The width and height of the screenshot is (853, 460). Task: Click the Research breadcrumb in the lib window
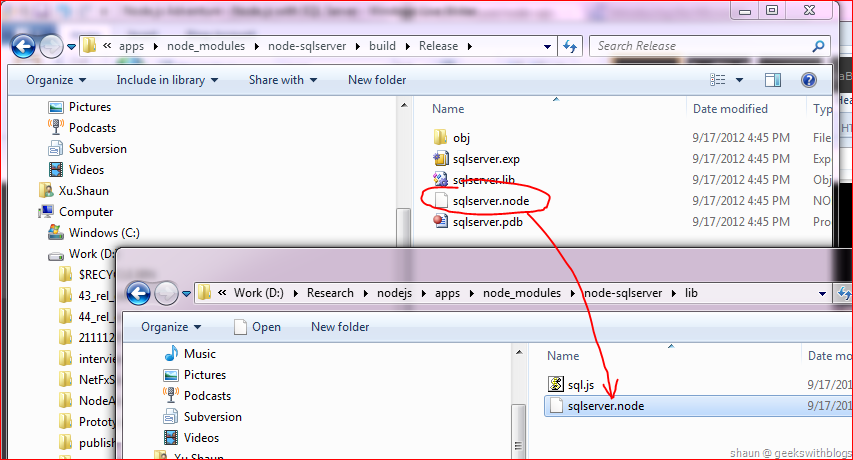330,293
